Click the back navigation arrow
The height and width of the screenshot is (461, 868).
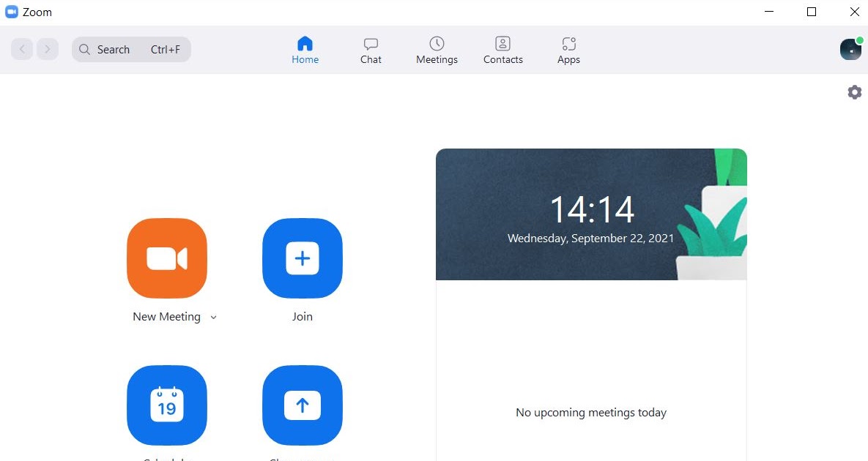[x=21, y=49]
